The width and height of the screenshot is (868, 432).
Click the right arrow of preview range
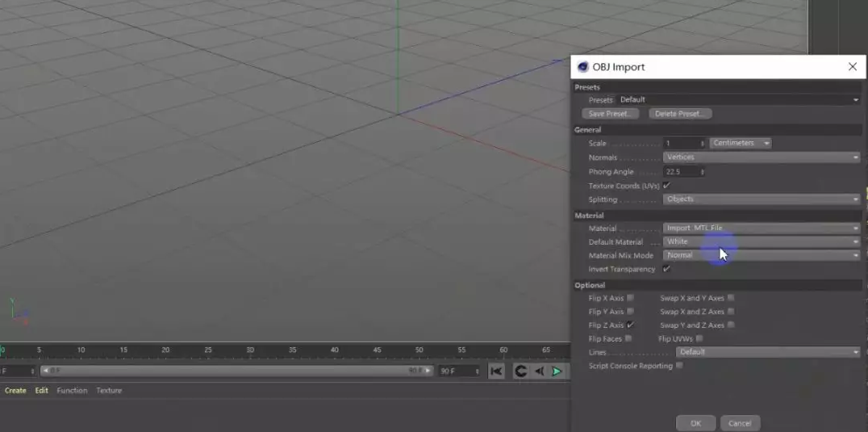tap(429, 371)
